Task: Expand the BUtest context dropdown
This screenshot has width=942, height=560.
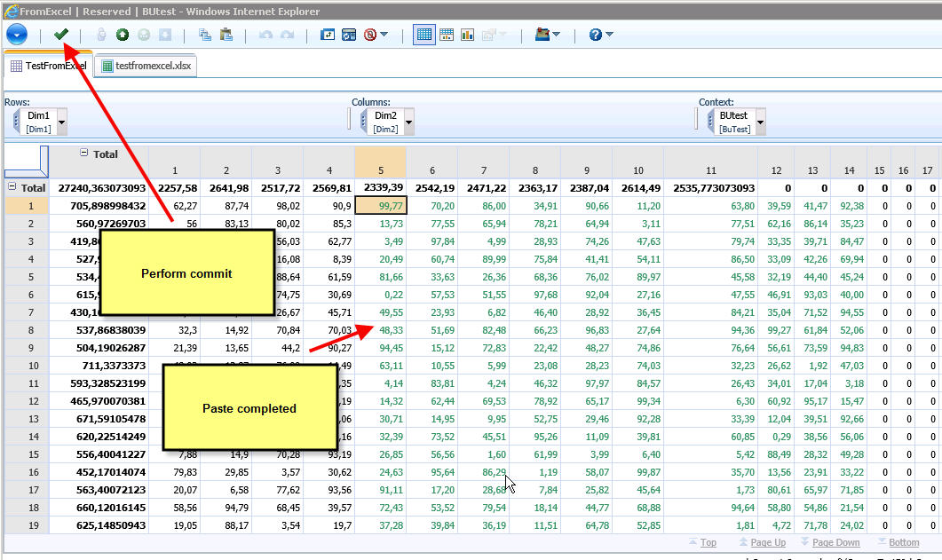Action: click(x=760, y=122)
